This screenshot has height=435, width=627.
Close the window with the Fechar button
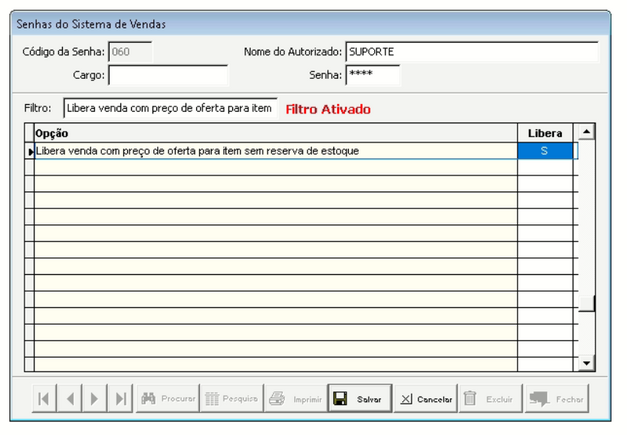557,399
